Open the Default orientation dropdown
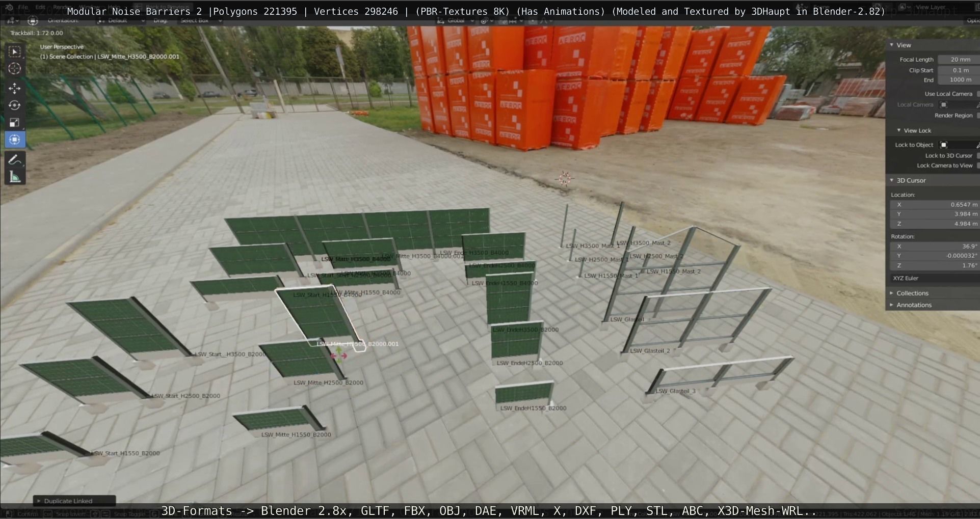Screen dimensions: 980x519 (x=121, y=21)
